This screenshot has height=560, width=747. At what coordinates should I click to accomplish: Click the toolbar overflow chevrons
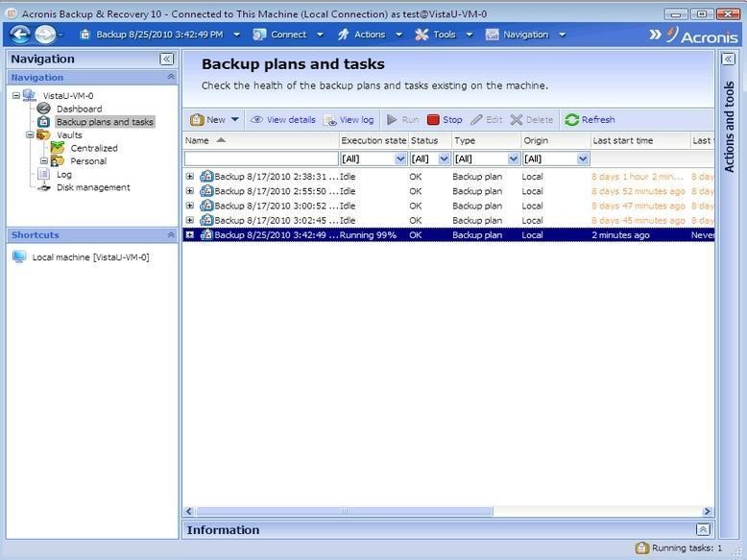pos(655,35)
